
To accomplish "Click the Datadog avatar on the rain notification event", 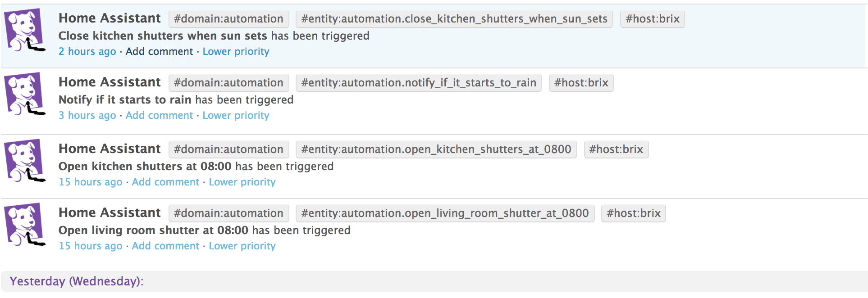I will tap(25, 94).
